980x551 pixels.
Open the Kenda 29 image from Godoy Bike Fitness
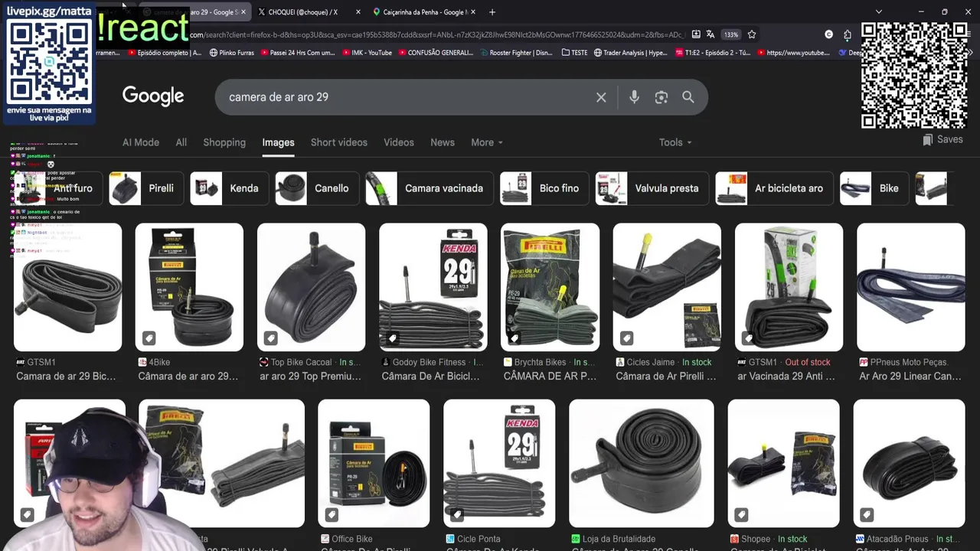(433, 287)
